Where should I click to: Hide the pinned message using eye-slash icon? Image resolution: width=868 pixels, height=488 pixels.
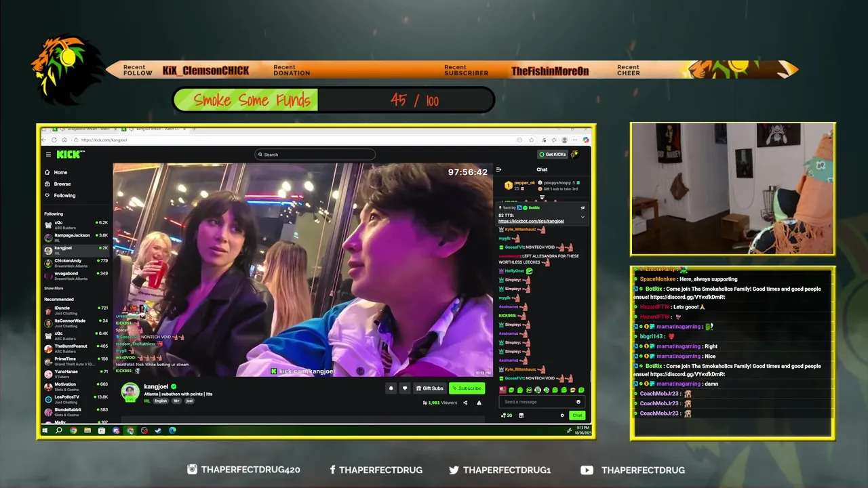(x=583, y=207)
